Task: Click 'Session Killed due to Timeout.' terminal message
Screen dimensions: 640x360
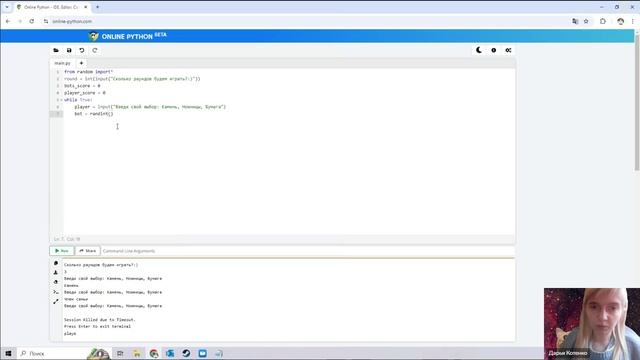Action: [x=99, y=320]
